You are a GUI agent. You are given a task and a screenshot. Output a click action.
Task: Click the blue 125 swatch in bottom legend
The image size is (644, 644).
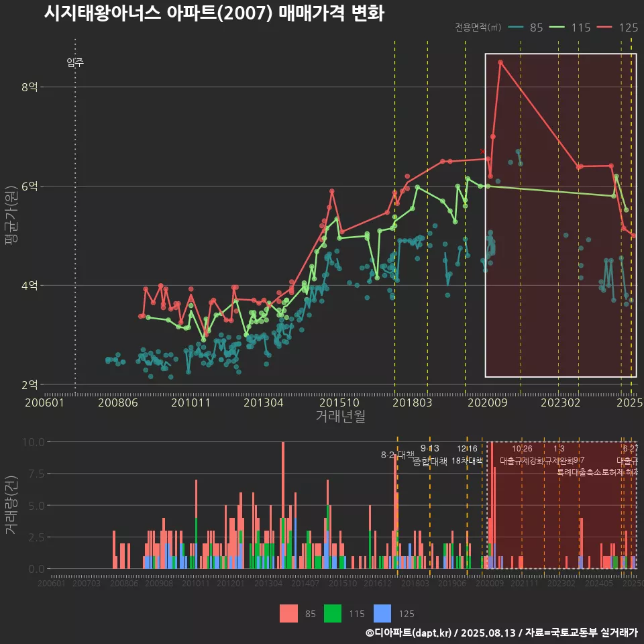click(382, 614)
